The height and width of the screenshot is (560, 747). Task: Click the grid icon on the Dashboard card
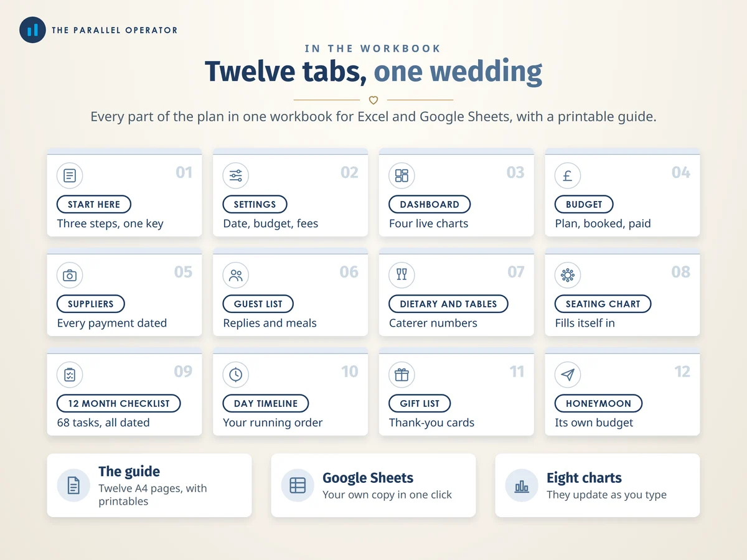[x=402, y=175]
